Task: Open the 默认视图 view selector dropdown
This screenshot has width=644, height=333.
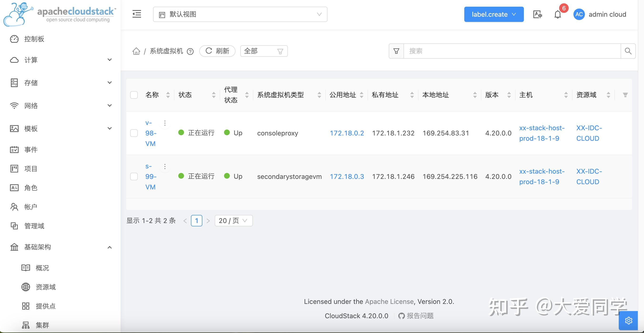Action: point(240,14)
